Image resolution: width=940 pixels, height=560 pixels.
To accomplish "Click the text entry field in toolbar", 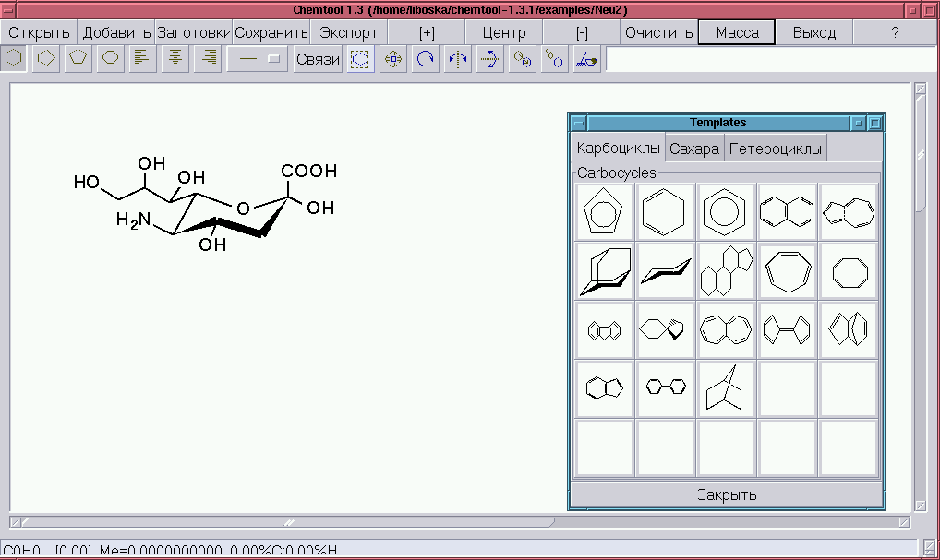I will click(770, 59).
